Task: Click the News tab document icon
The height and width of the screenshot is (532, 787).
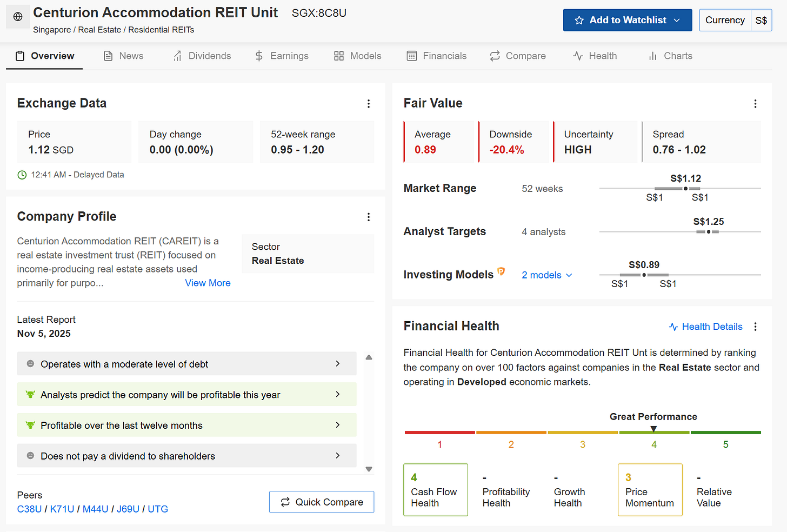Action: [x=108, y=56]
